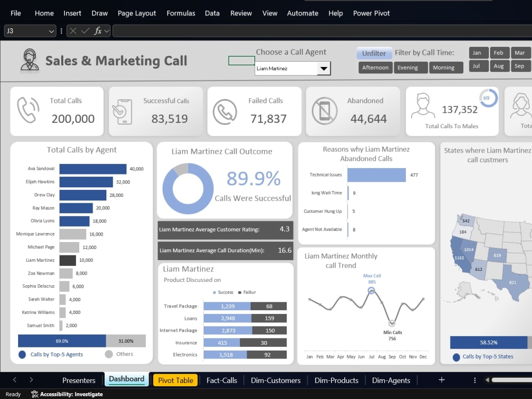Viewport: 532px width, 399px height.
Task: Open the Name Box dropdown arrow
Action: pyautogui.click(x=51, y=31)
